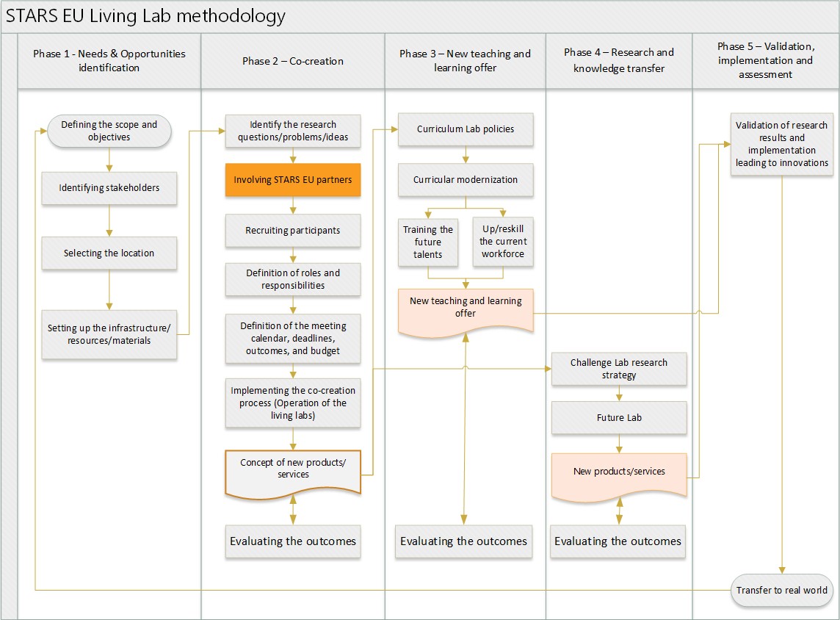Select 'Challenge Lab research strategy' box
This screenshot has width=840, height=620.
click(619, 369)
